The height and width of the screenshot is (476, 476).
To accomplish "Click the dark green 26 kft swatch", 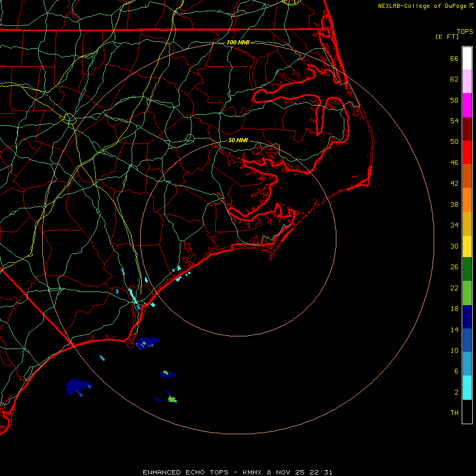I will [x=467, y=269].
